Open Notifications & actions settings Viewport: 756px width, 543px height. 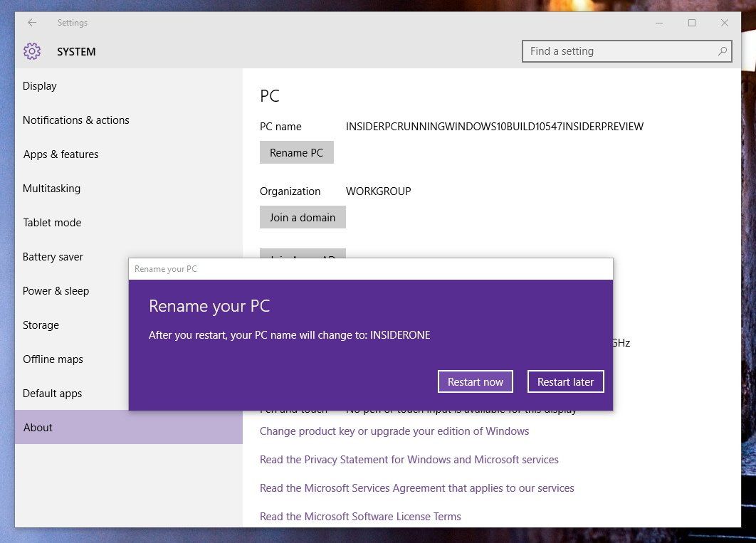point(75,120)
